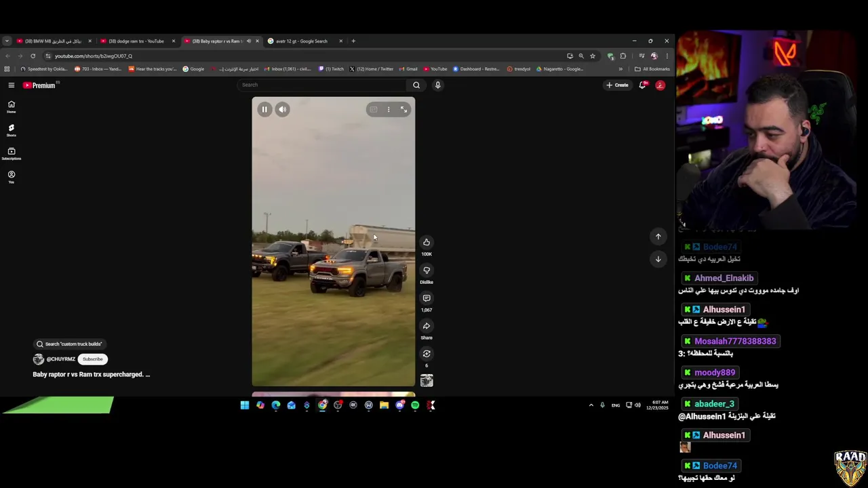Click the YouTube search magnifier button
The height and width of the screenshot is (488, 868).
click(x=416, y=85)
